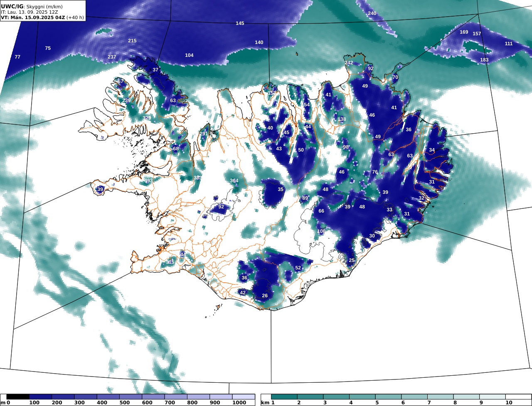
Task: Click the black 0–100 m legend swatch
Action: click(18, 397)
